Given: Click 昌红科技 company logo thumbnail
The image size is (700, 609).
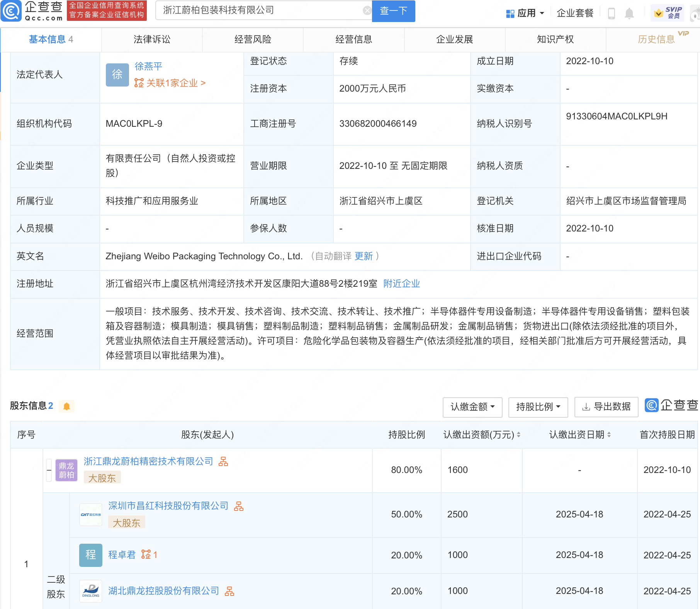Looking at the screenshot, I should pos(91,515).
